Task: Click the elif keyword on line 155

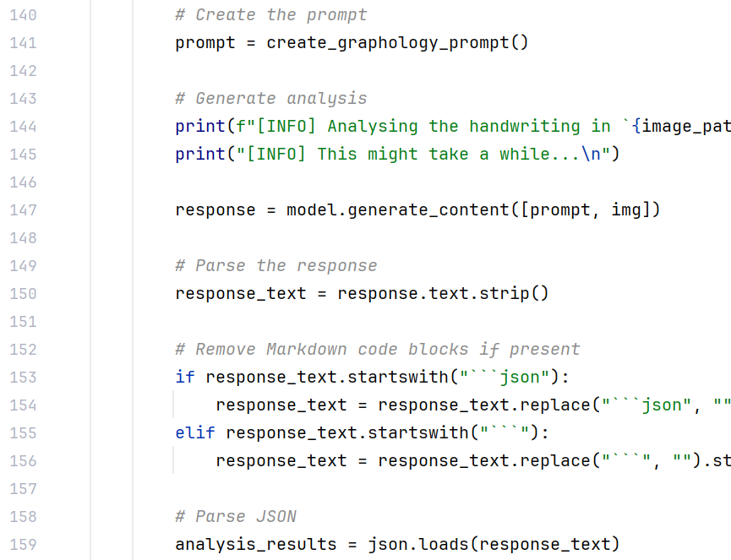Action: click(195, 433)
